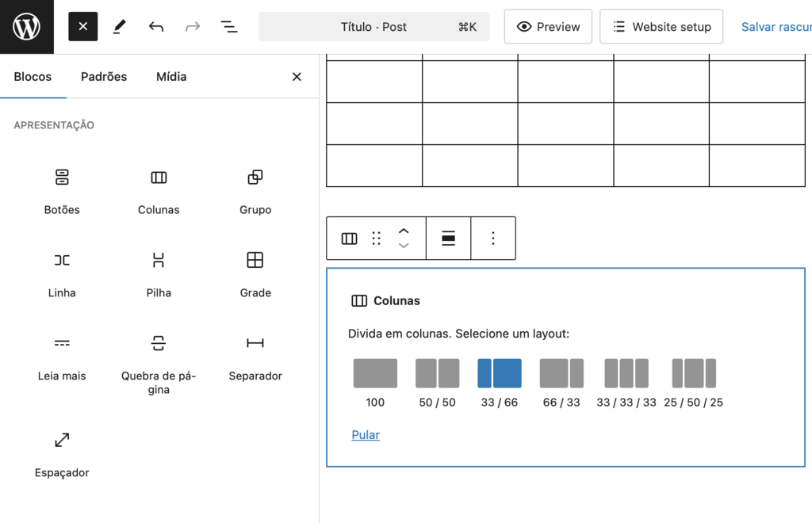Click the undo arrow in the top toolbar
Viewport: 812px width, 523px height.
click(156, 26)
